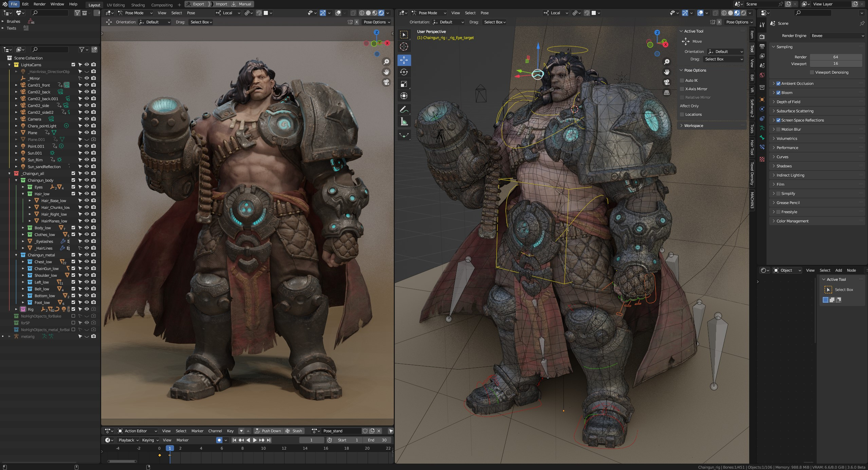Select the Rotate tool in right viewport
The width and height of the screenshot is (868, 470).
(x=404, y=72)
